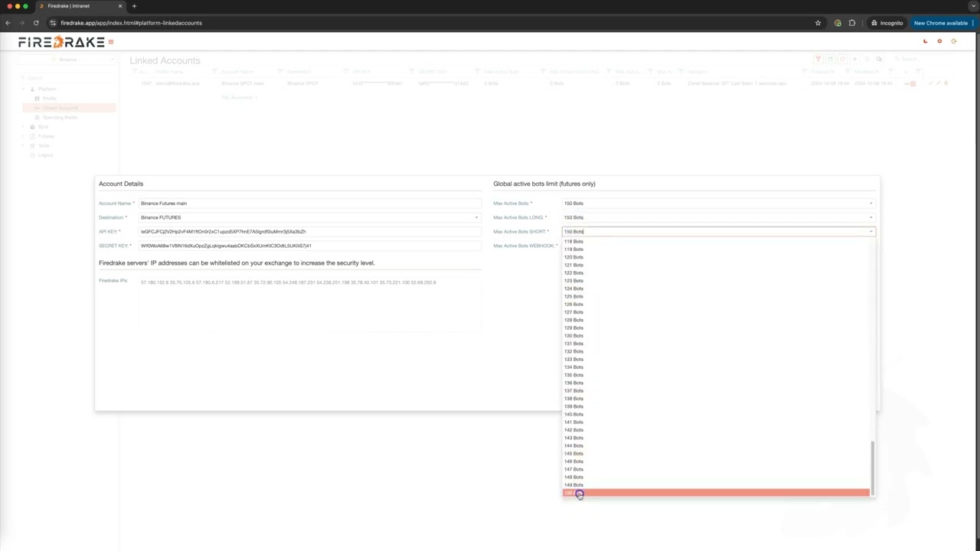Collapse Max Active Bots SHORT dropdown arrow
The width and height of the screenshot is (980, 551).
[871, 231]
